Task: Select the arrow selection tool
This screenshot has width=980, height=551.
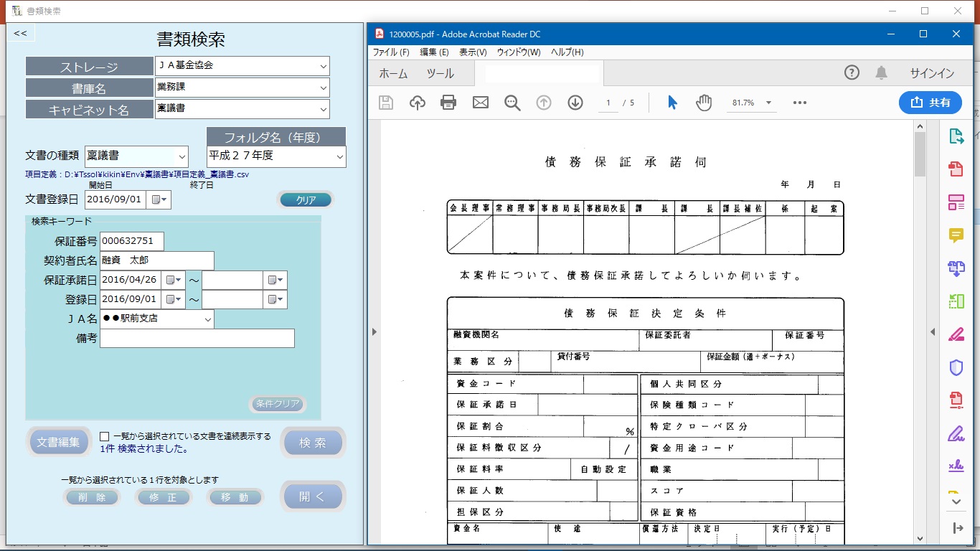Action: click(672, 103)
